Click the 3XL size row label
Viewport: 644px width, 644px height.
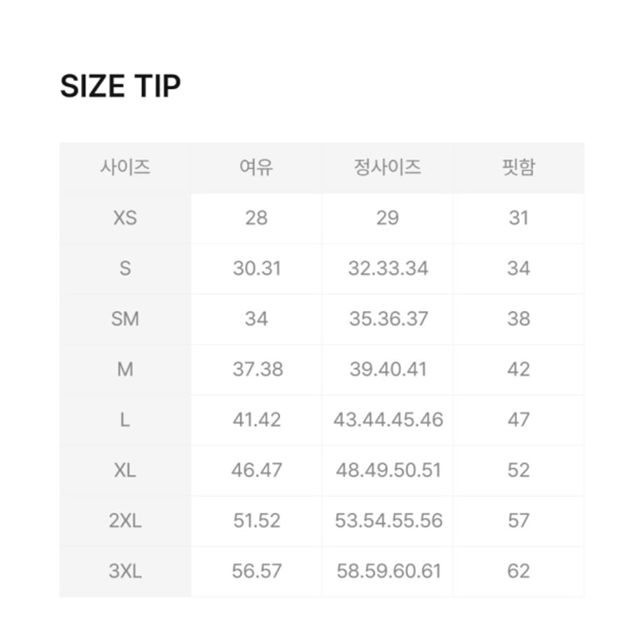(x=125, y=572)
